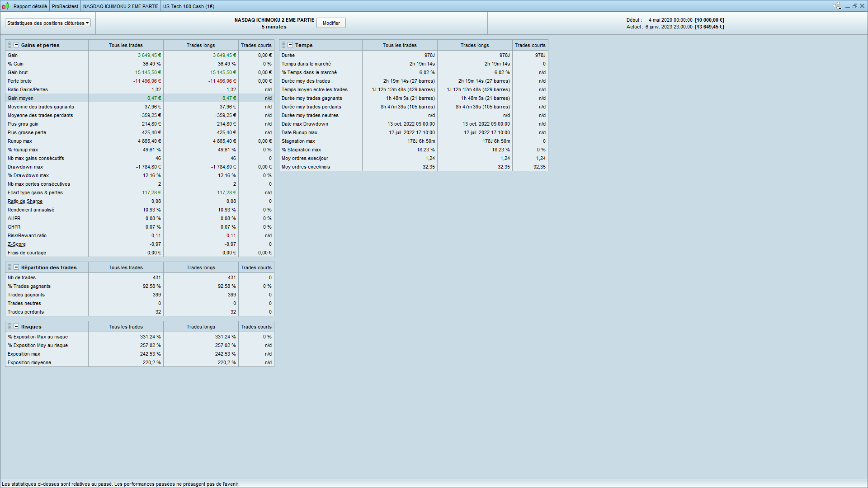Screen dimensions: 868x488
Task: Collapse the Gains et pertes section
Action: (16, 45)
